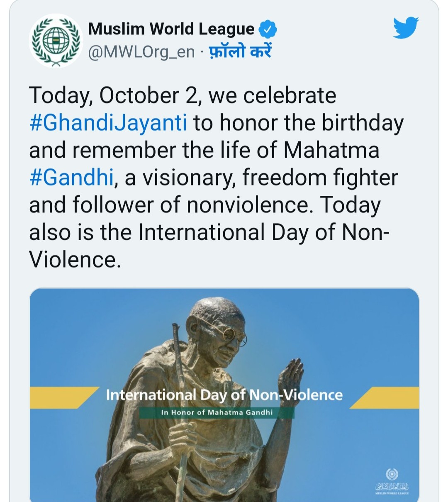Screen dimensions: 448x502
Task: Click the green In Honor of Mahatma Gandhi label
Action: point(217,412)
